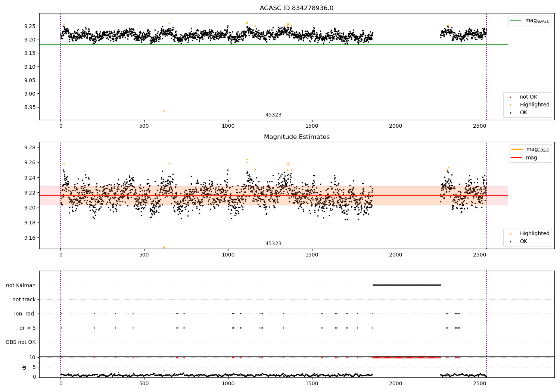Click x-axis tick '1000' under Magnitude Estimates plot
Screen dimensions: 560x392
click(228, 255)
